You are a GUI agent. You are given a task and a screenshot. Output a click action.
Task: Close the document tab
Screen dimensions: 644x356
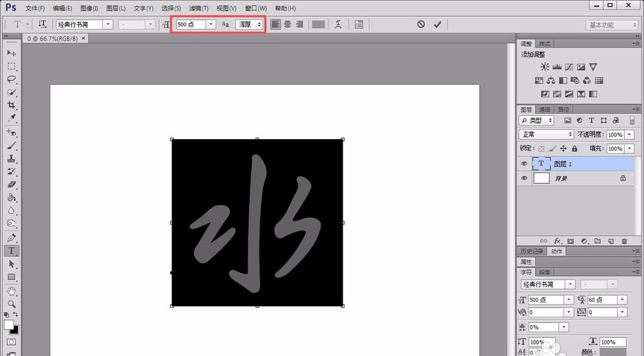click(83, 38)
